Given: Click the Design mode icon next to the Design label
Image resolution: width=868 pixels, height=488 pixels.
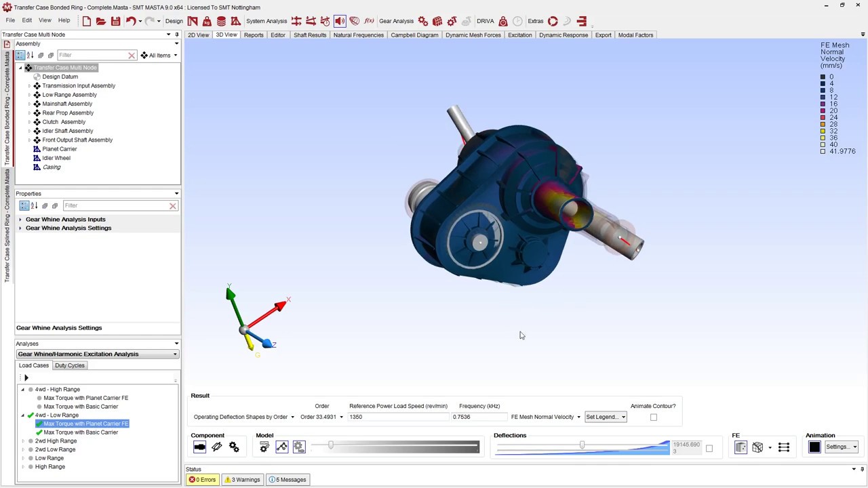Looking at the screenshot, I should tap(193, 21).
